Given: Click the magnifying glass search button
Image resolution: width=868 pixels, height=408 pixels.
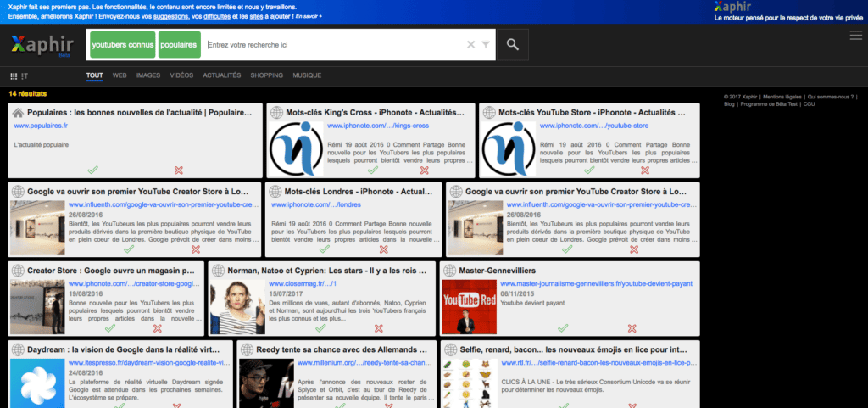Looking at the screenshot, I should [513, 44].
